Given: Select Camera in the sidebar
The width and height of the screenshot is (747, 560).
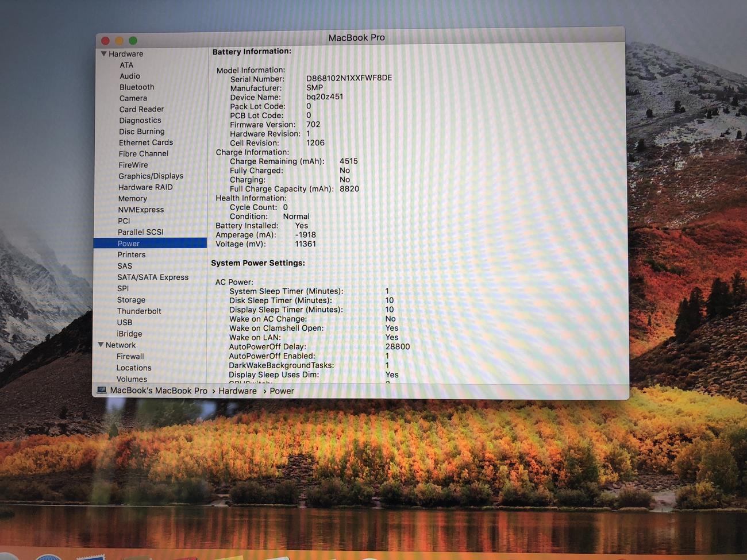Looking at the screenshot, I should click(x=133, y=98).
